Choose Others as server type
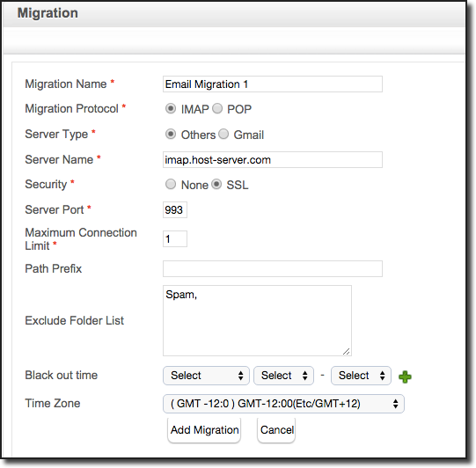The height and width of the screenshot is (468, 476). click(171, 134)
